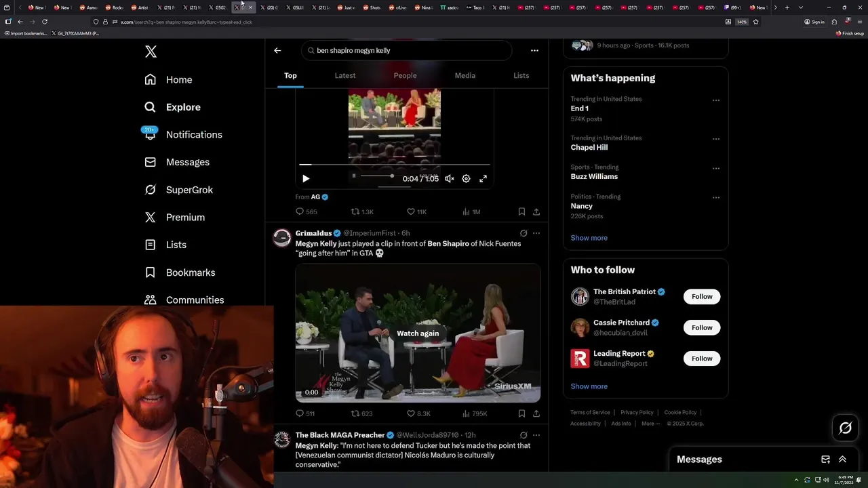
Task: Switch to the Media tab
Action: point(465,75)
